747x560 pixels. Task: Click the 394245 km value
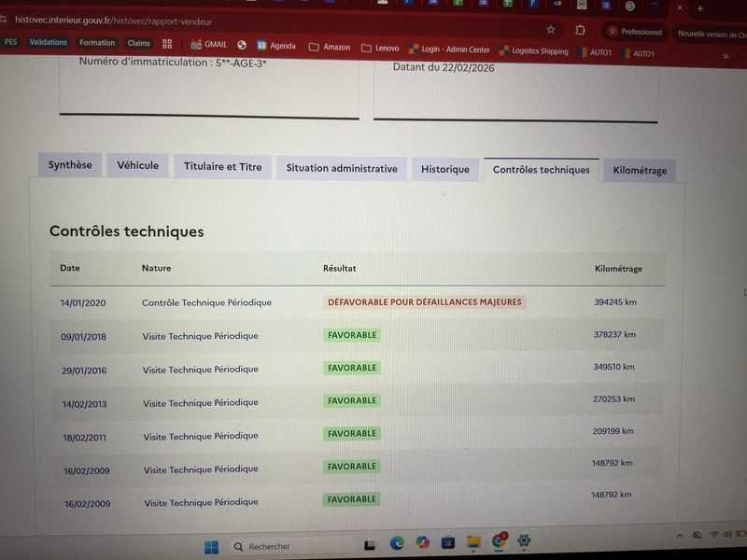tap(615, 301)
